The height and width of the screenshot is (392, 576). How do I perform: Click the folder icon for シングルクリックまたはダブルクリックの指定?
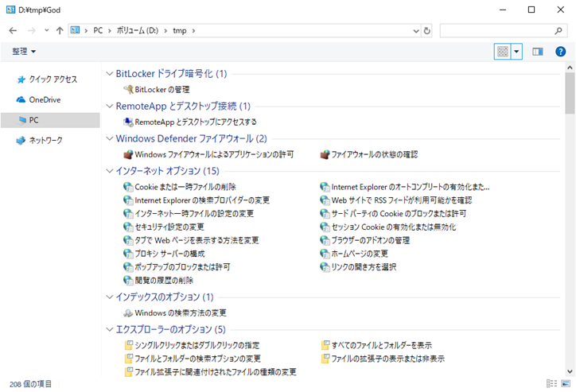[129, 345]
